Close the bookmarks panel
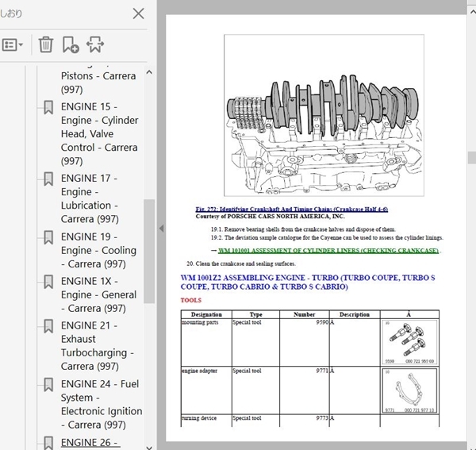476x450 pixels. click(138, 13)
